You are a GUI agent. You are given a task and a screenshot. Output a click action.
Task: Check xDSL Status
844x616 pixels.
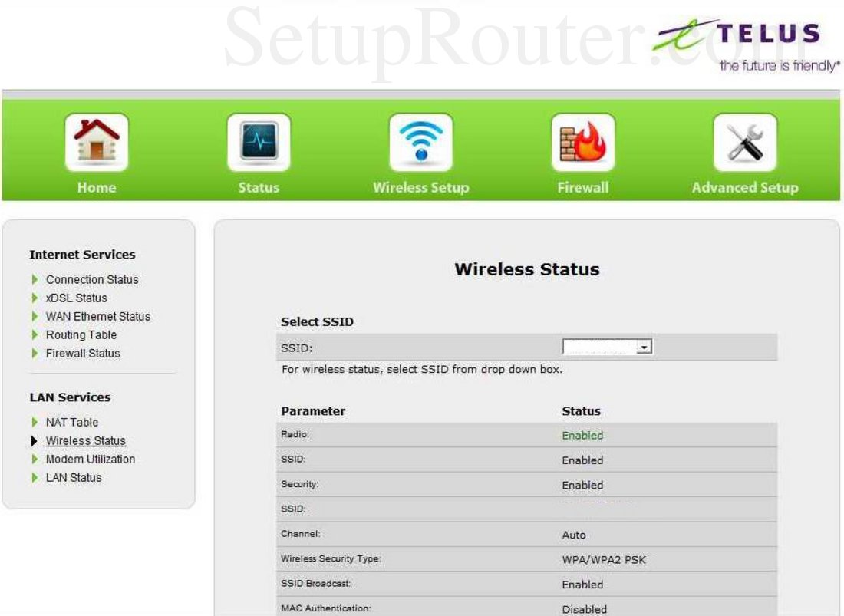tap(75, 298)
